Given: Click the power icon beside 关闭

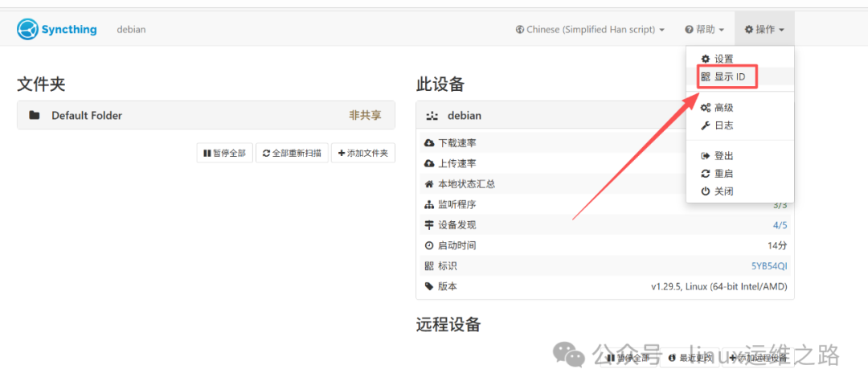Looking at the screenshot, I should point(706,191).
